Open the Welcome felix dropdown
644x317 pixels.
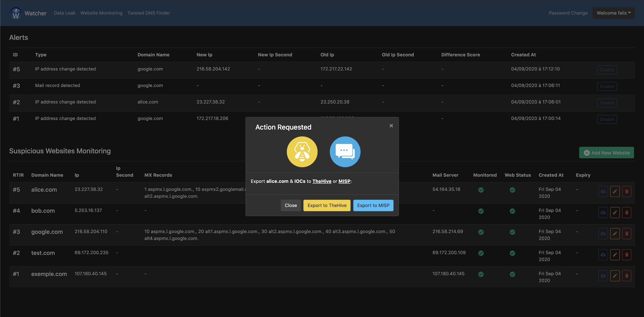613,13
